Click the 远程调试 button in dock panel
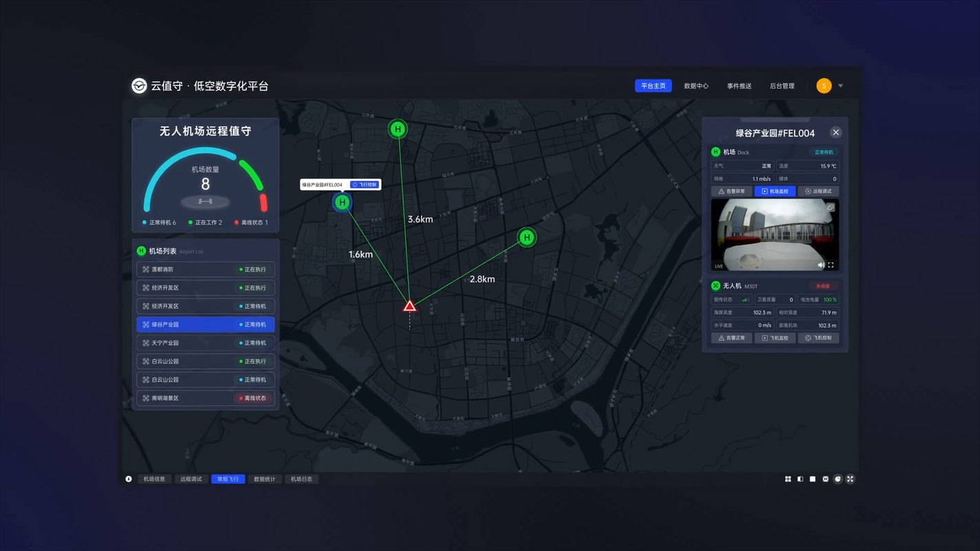Screen dimensions: 980x551 tap(818, 191)
